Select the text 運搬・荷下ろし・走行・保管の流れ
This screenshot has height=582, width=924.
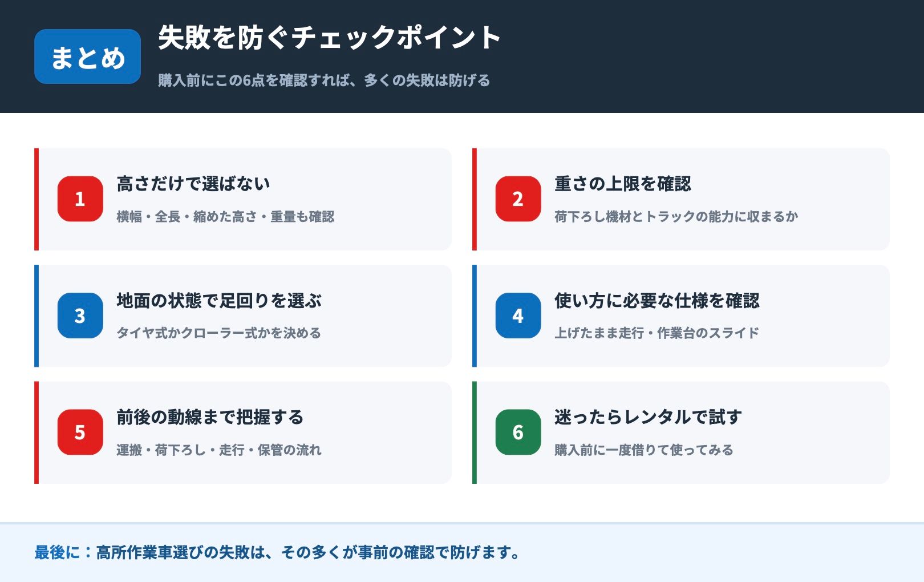coord(219,450)
